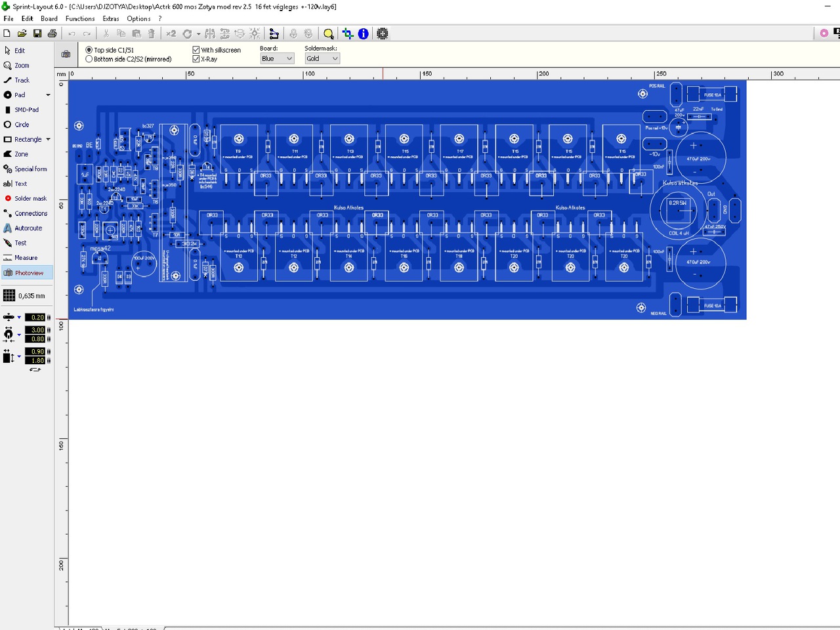Click the pink circle icon at the toolbar's right end
Viewport: 840px width, 630px height.
tap(824, 33)
